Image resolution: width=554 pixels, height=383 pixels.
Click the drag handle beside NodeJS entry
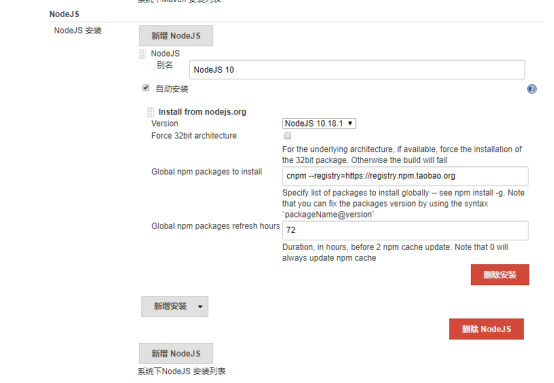(142, 54)
